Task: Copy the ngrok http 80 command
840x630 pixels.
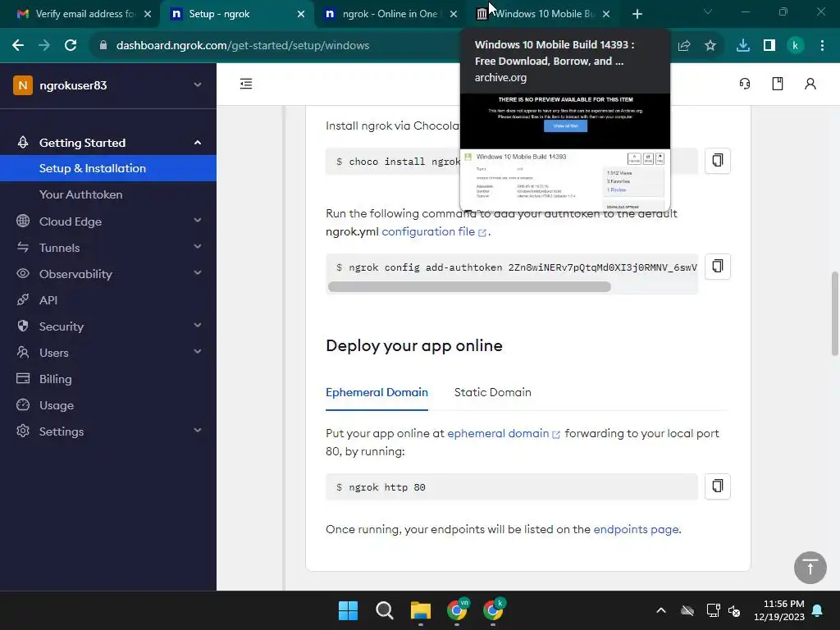Action: tap(717, 486)
